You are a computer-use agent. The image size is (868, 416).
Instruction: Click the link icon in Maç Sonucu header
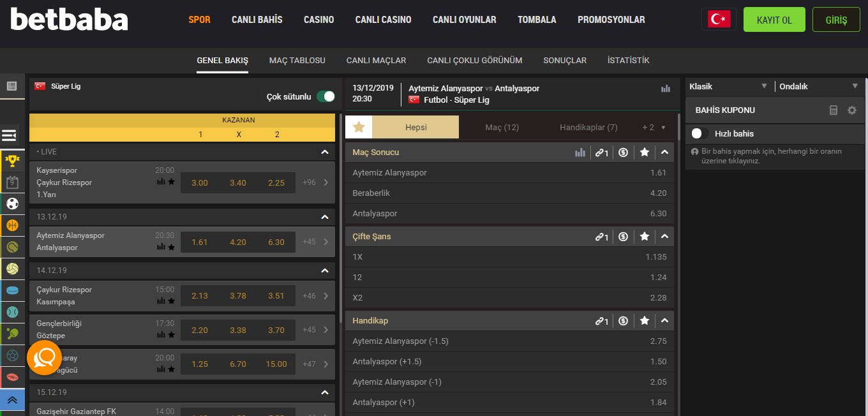(602, 152)
